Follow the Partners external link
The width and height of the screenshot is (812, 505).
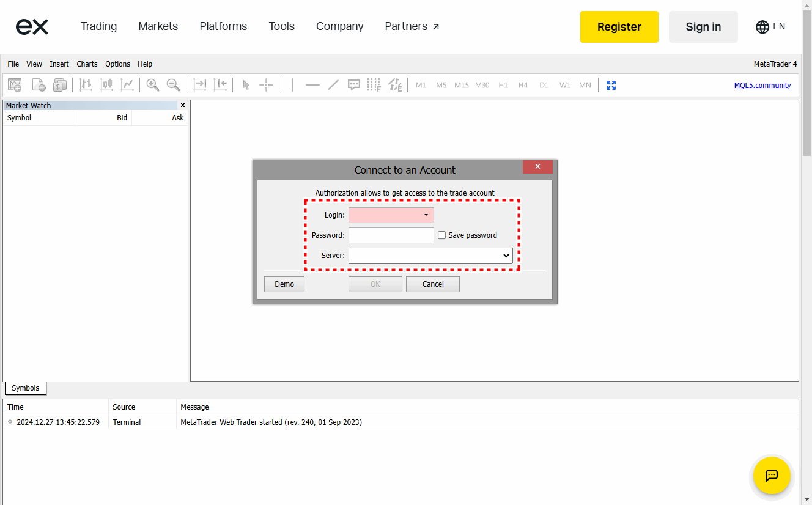(412, 26)
